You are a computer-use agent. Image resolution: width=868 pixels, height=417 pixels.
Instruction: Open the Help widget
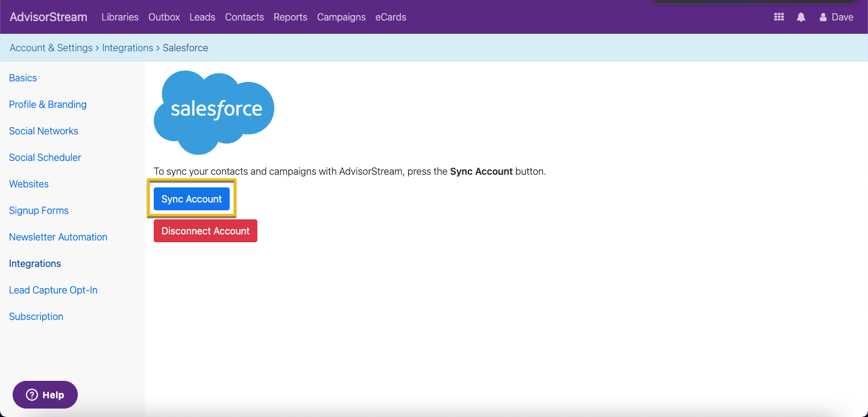click(x=45, y=395)
